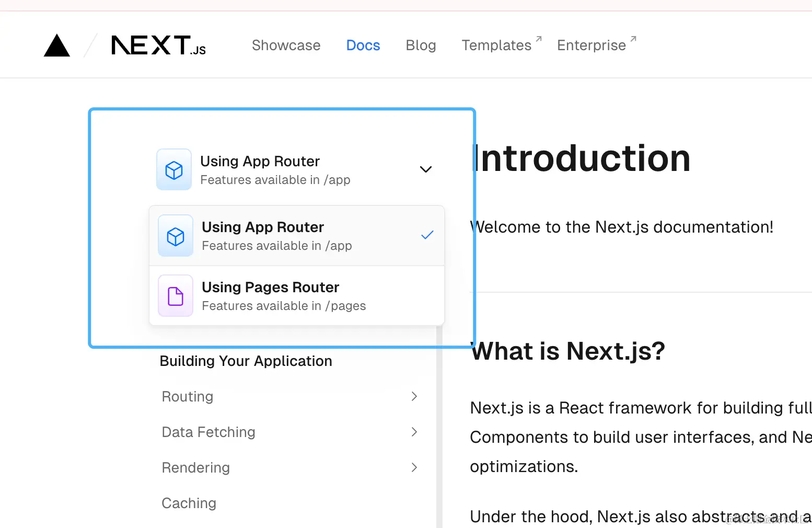This screenshot has height=528, width=812.
Task: Select Using Pages Router option
Action: click(297, 296)
